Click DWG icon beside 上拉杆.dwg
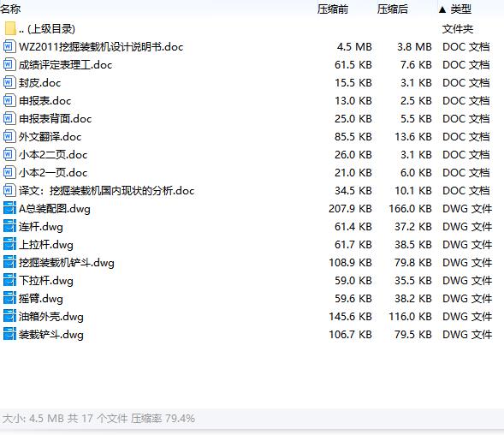Screen dimensions: 504x435 click(x=9, y=244)
